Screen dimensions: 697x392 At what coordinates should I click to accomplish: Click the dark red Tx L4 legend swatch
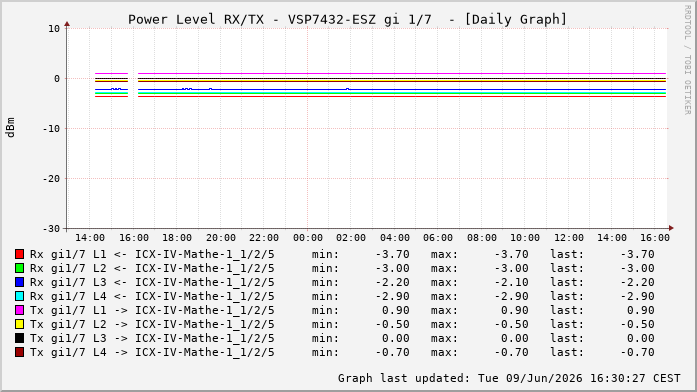[19, 352]
